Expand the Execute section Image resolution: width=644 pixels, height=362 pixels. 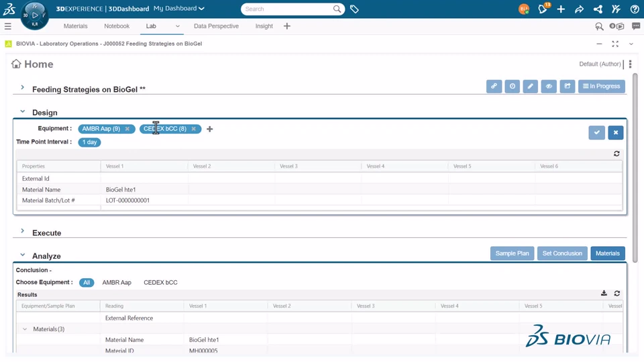(x=23, y=231)
